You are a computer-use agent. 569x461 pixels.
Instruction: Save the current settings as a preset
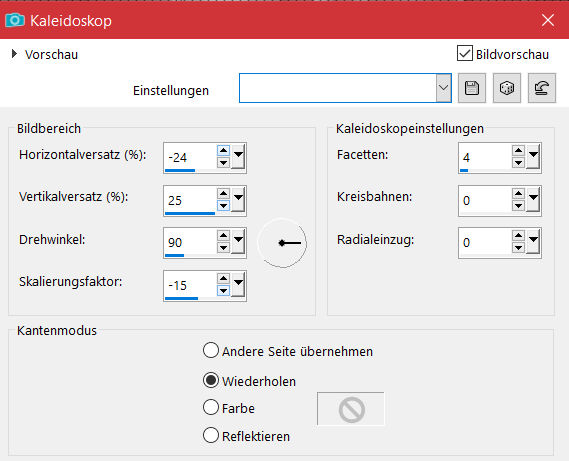(x=472, y=88)
